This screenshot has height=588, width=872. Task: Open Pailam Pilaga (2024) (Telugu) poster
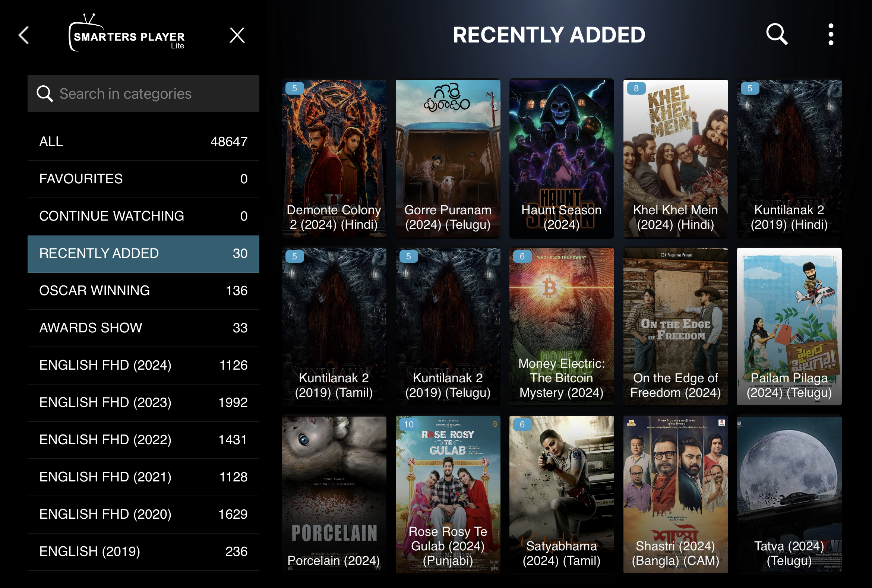pos(789,326)
